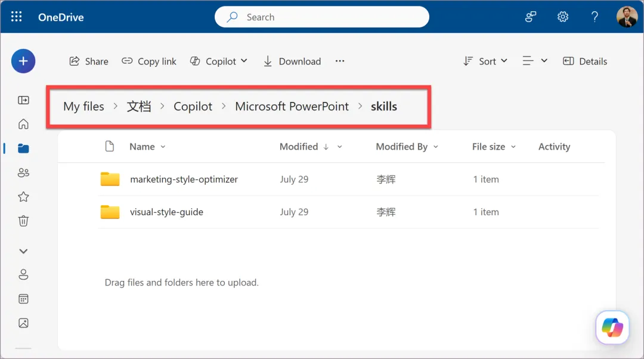Open the feedback icon in header
The width and height of the screenshot is (644, 359).
531,17
